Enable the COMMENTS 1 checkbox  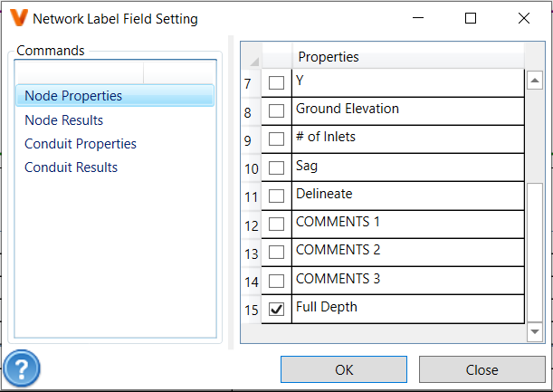[277, 224]
